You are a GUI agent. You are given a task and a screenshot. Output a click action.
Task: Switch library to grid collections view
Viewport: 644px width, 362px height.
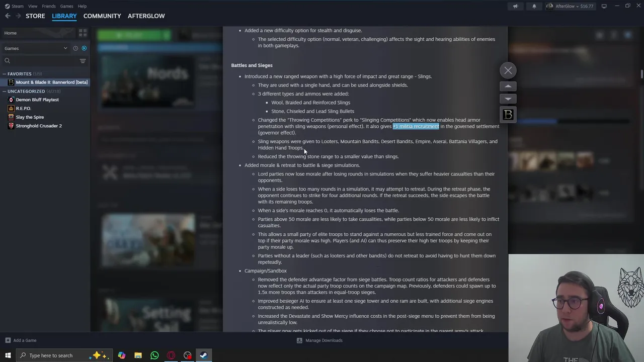[83, 33]
